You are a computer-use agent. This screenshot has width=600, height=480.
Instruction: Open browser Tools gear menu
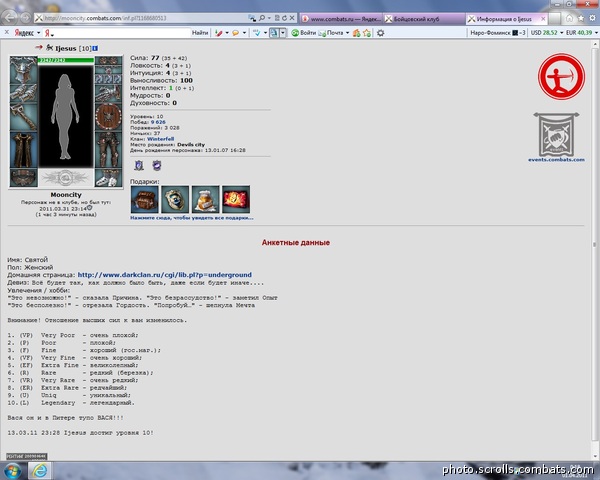[593, 18]
